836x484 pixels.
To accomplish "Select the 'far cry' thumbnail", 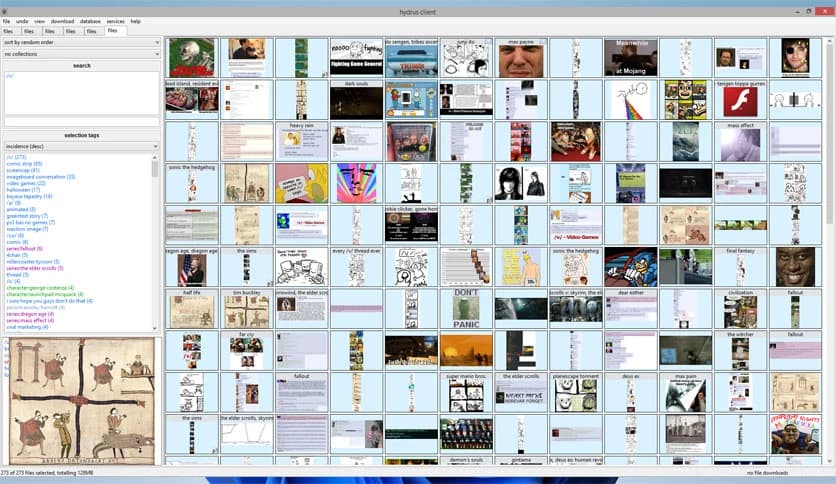I will click(246, 350).
